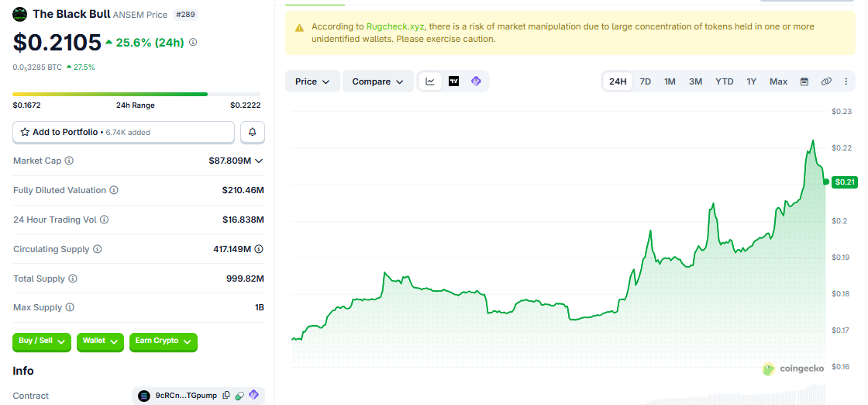
Task: Click the $0.2222 range high value
Action: click(x=245, y=106)
